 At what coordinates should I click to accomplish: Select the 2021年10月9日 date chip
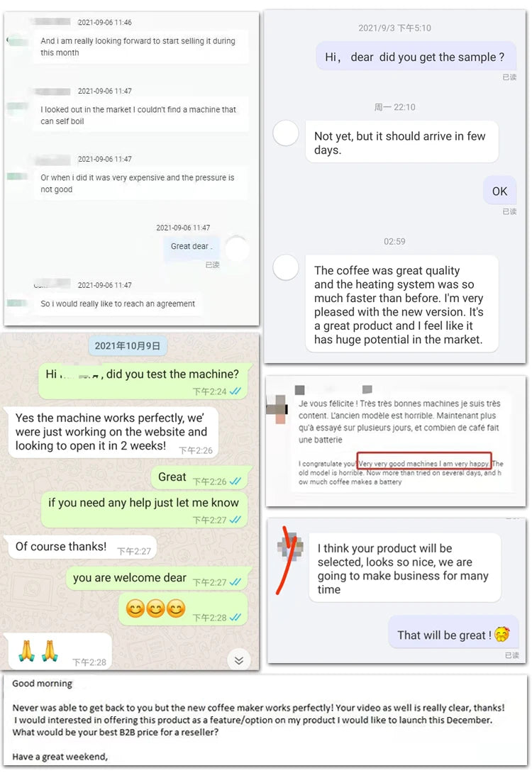coord(128,345)
